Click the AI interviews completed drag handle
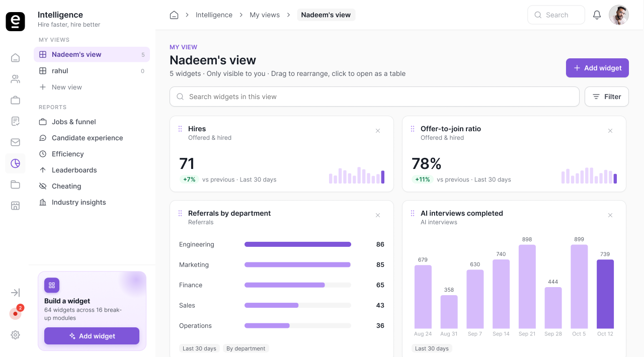 pyautogui.click(x=413, y=214)
